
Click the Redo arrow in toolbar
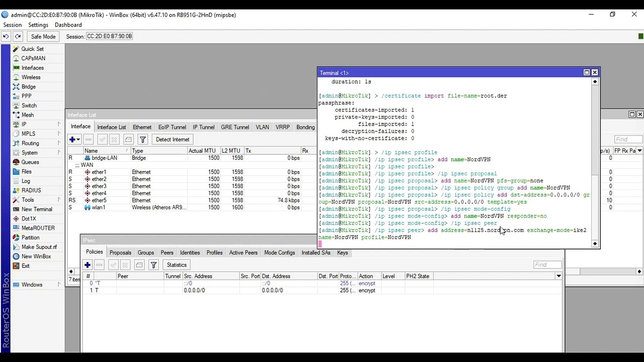point(18,36)
